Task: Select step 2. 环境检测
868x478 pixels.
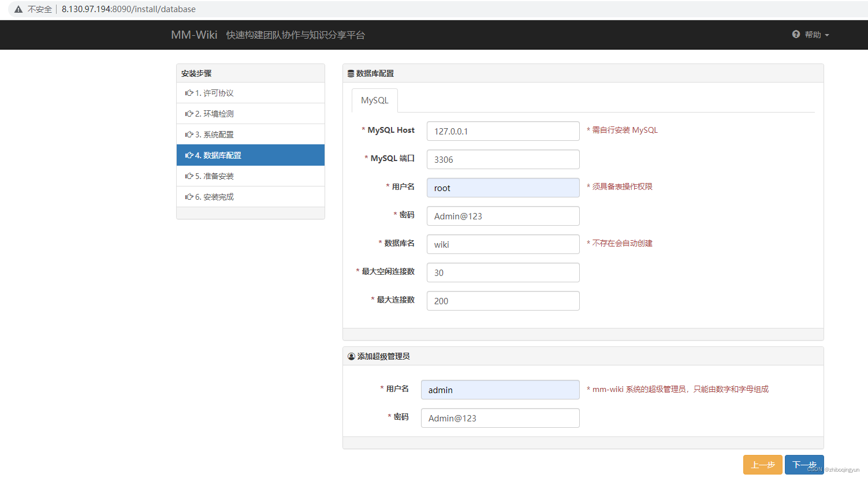Action: tap(251, 114)
